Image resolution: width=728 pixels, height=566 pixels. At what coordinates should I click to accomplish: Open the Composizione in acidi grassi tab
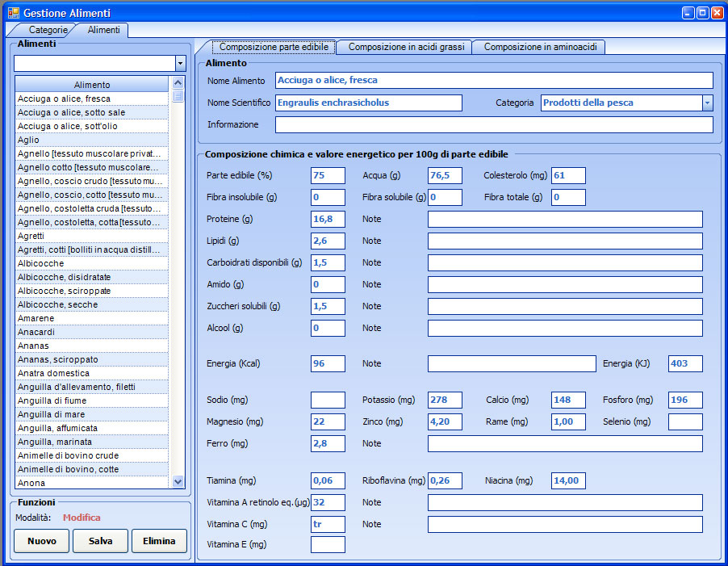[405, 47]
